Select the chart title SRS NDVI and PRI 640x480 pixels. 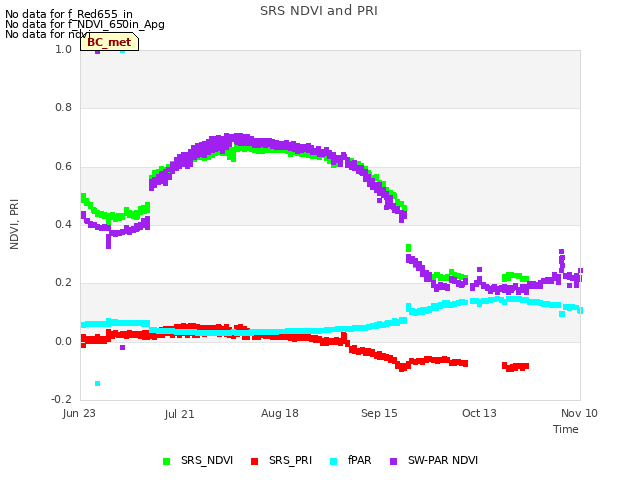point(319,11)
